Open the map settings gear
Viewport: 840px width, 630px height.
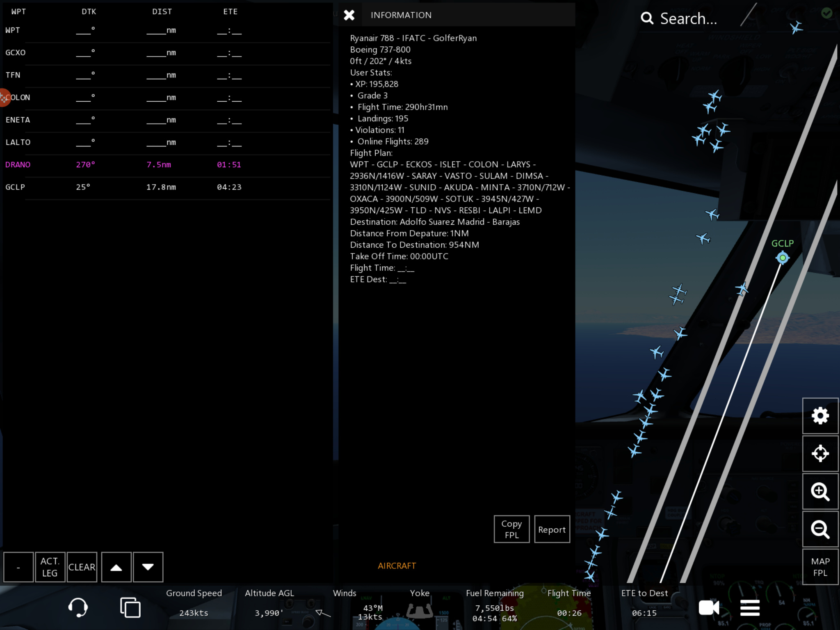(820, 416)
